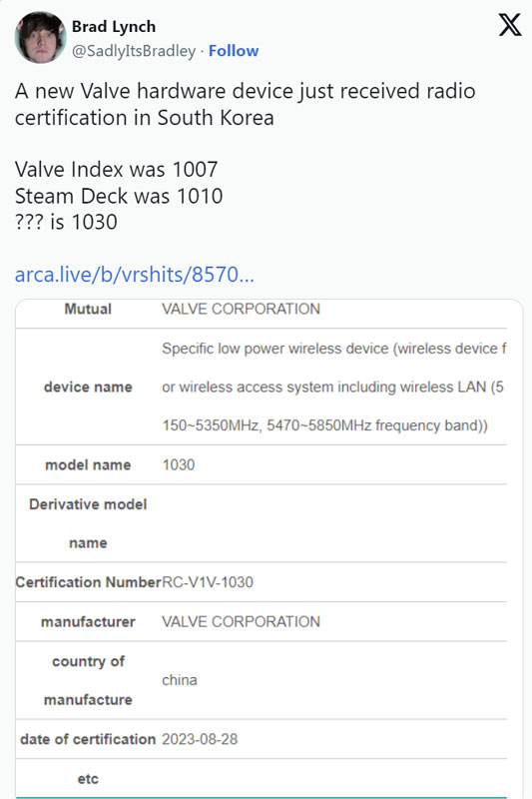This screenshot has width=532, height=799.
Task: Click the model name value 1030
Action: coord(179,464)
